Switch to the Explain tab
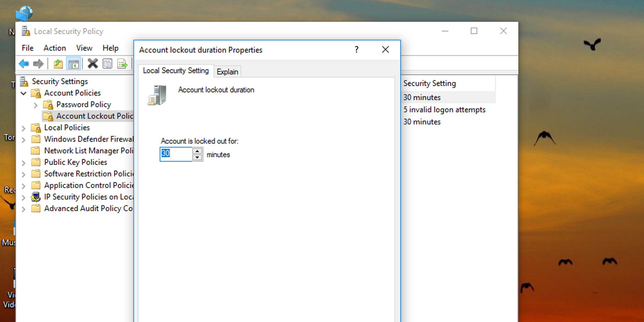The image size is (644, 322). pyautogui.click(x=227, y=72)
